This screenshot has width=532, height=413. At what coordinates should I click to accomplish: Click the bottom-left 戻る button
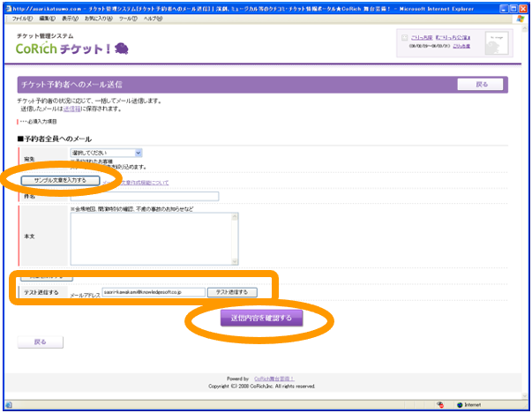coord(40,341)
